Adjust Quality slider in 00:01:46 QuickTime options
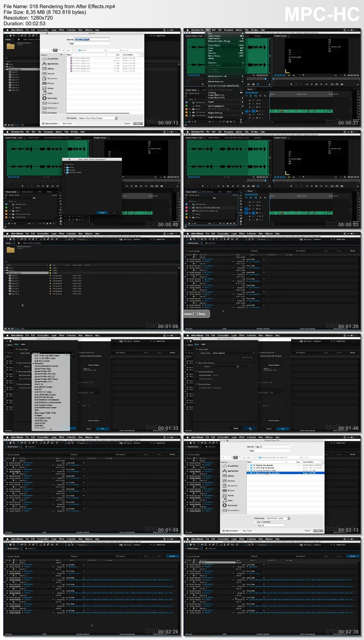 (x=238, y=366)
